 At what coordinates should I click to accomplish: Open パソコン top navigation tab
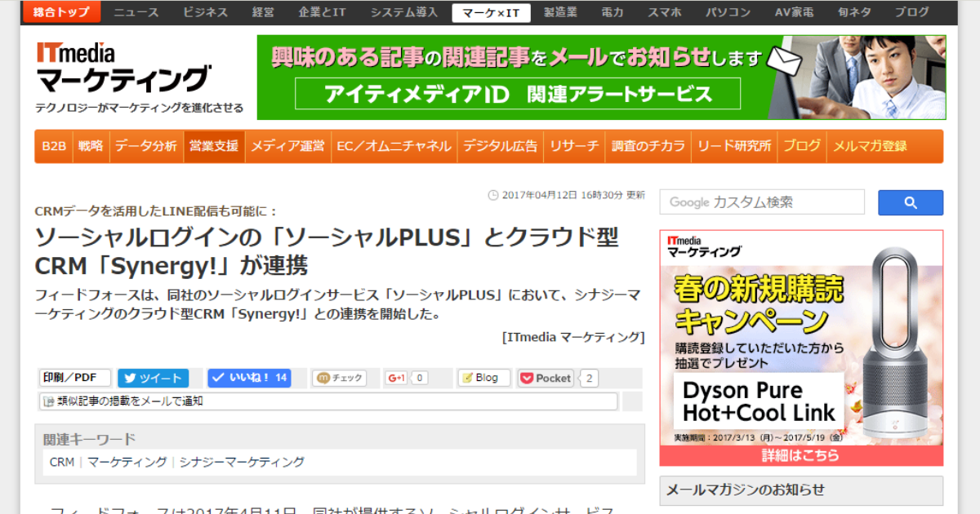[728, 12]
